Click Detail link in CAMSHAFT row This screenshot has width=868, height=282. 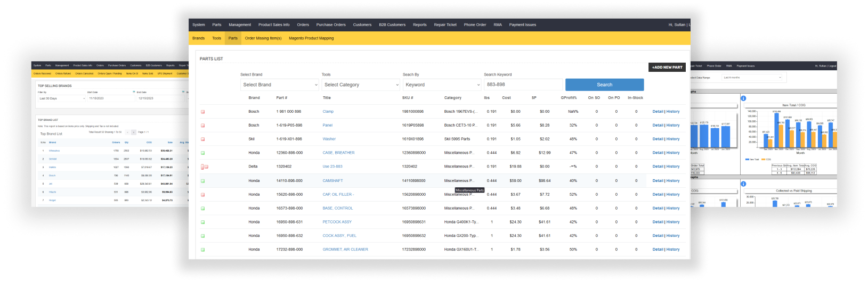(x=658, y=181)
